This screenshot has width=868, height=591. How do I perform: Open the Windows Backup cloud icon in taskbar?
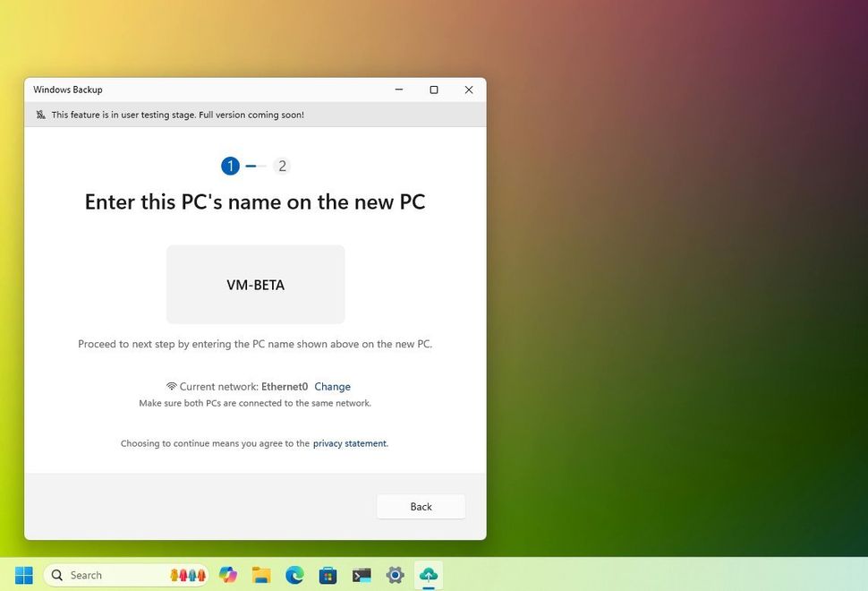tap(428, 575)
